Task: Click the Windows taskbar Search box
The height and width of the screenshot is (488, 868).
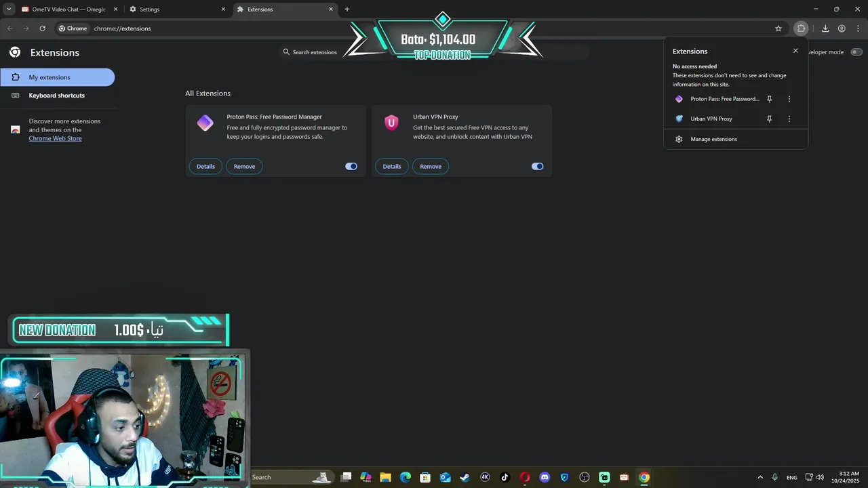Action: (292, 477)
